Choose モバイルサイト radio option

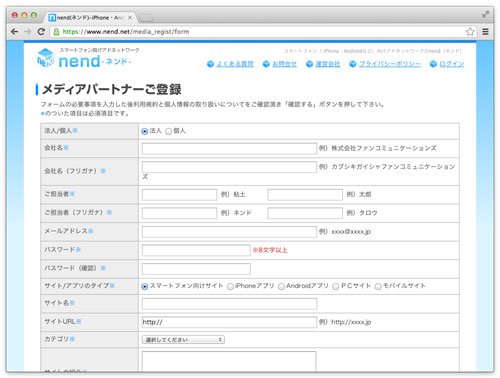pos(378,286)
